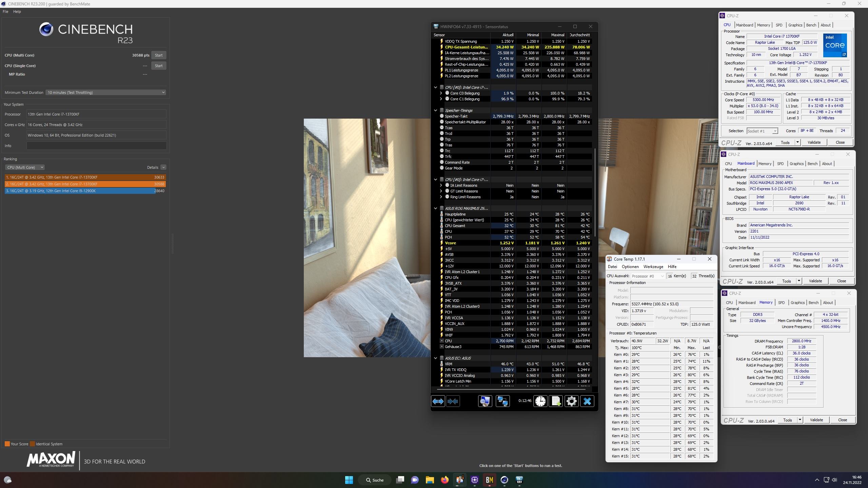
Task: Select the top-ranked 30633 i7-13700KF entry
Action: [x=85, y=177]
